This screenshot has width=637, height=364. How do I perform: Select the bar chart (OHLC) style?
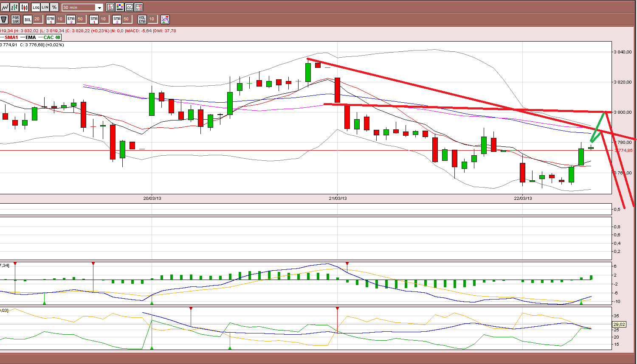pyautogui.click(x=14, y=7)
